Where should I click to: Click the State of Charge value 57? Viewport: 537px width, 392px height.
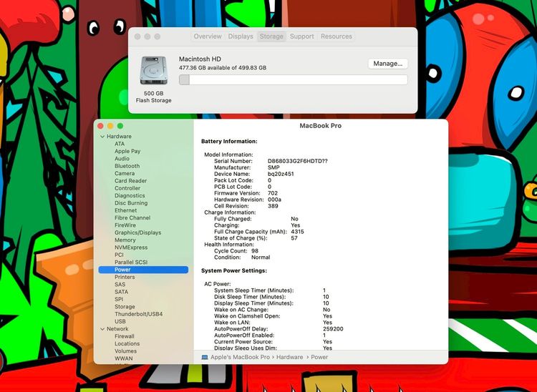pos(294,238)
